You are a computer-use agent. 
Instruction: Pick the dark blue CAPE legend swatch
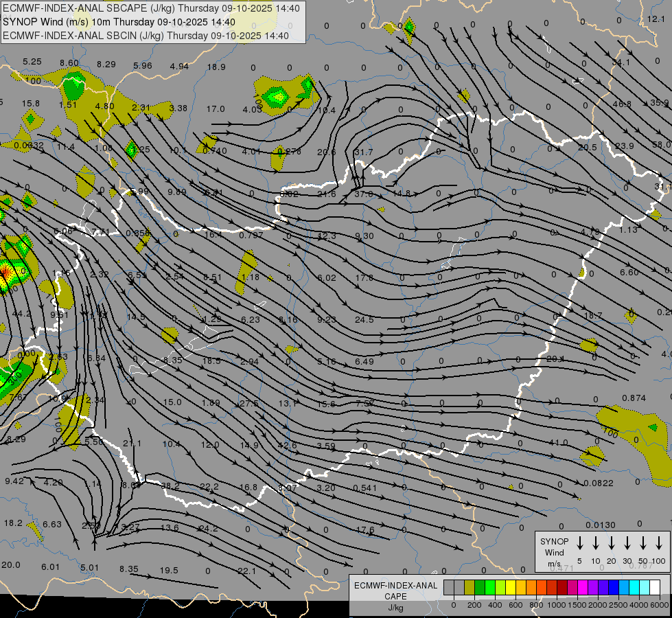pyautogui.click(x=614, y=588)
